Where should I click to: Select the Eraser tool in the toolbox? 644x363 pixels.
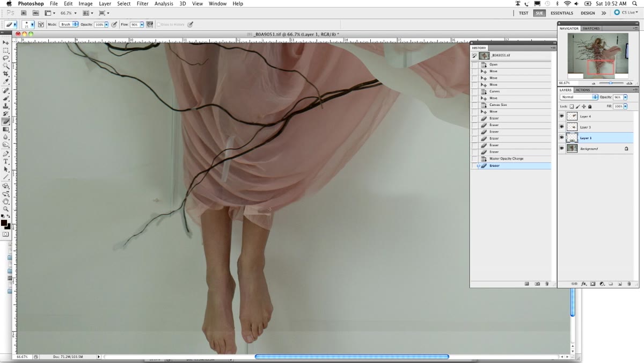click(x=6, y=121)
